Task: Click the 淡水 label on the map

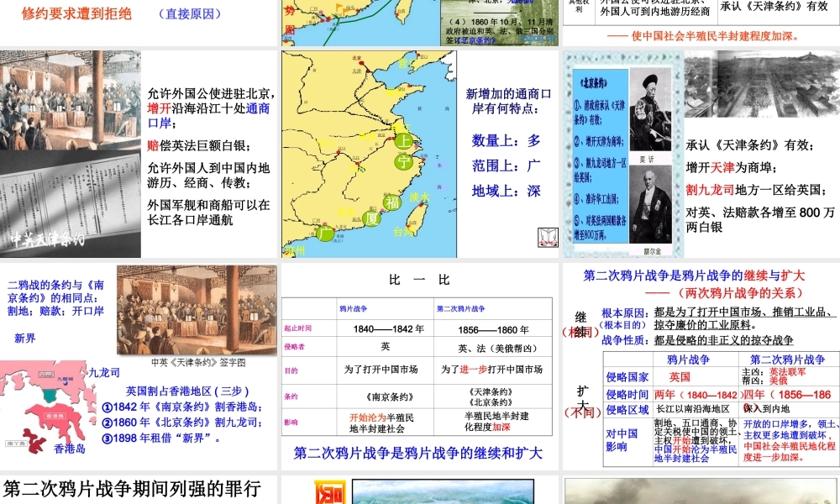Action: pyautogui.click(x=419, y=197)
